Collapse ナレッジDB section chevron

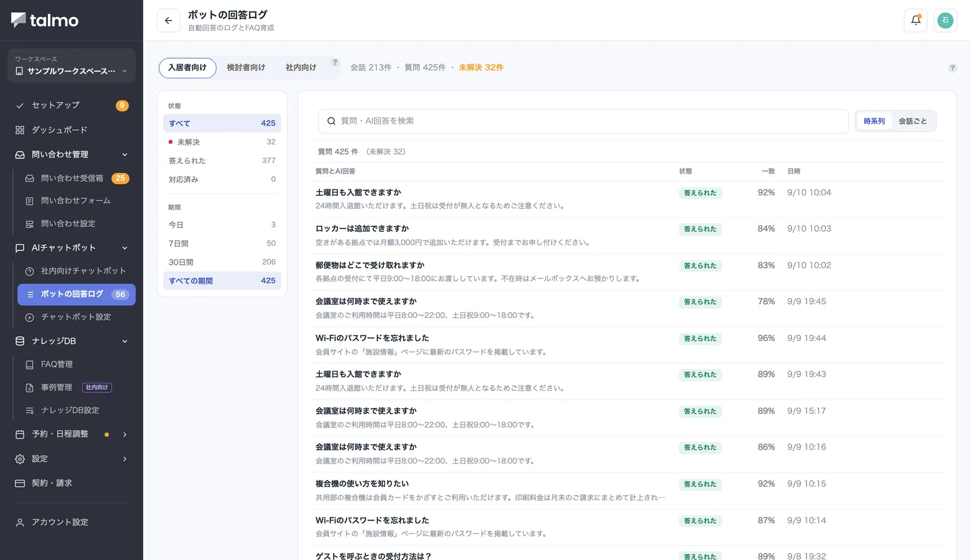(x=124, y=342)
